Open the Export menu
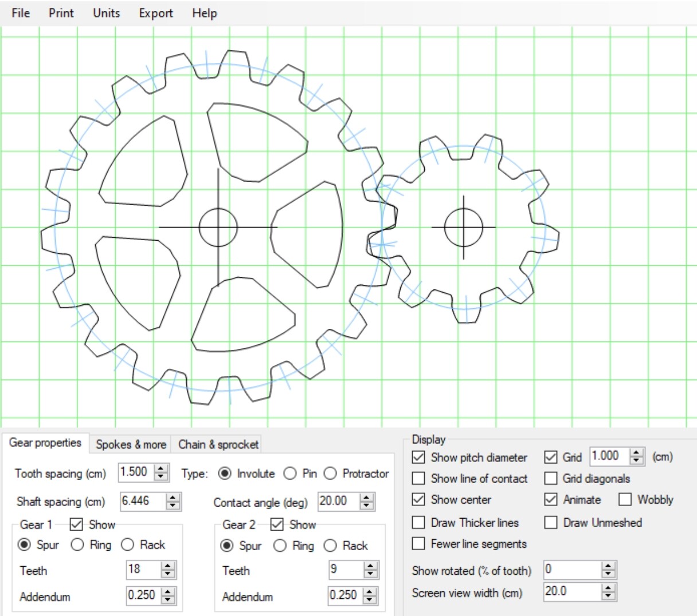697x616 pixels. coord(155,13)
